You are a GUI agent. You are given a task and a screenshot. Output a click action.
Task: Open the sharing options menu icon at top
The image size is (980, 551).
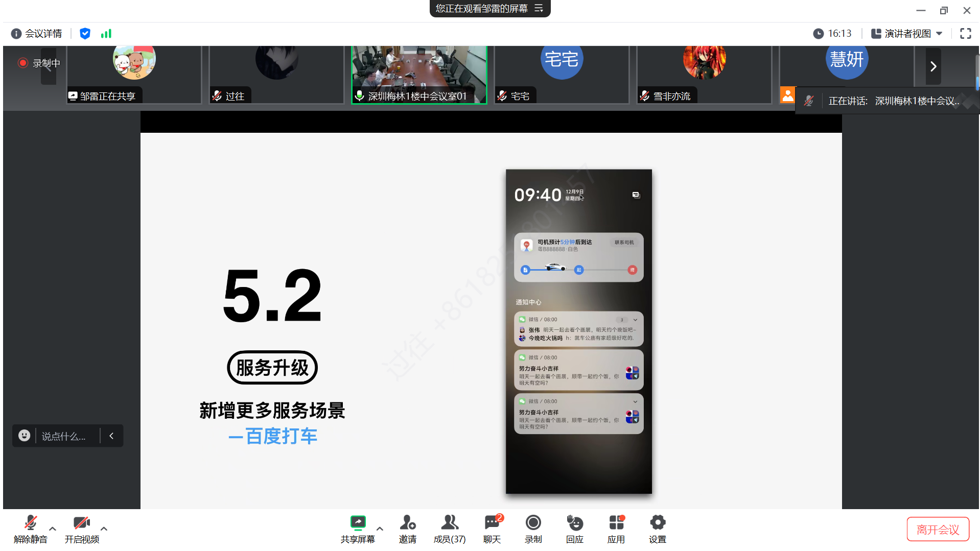pyautogui.click(x=539, y=8)
